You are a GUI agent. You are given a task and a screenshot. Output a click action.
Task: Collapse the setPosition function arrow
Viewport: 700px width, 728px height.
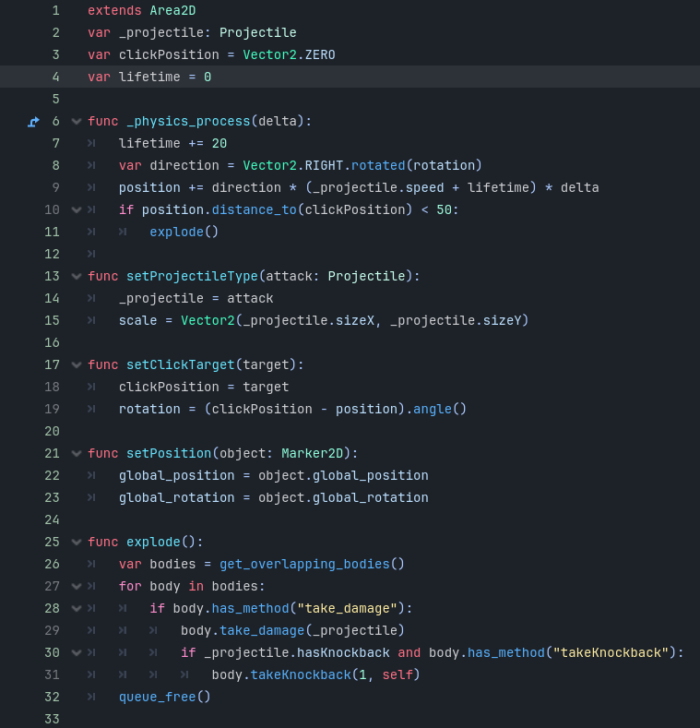77,454
